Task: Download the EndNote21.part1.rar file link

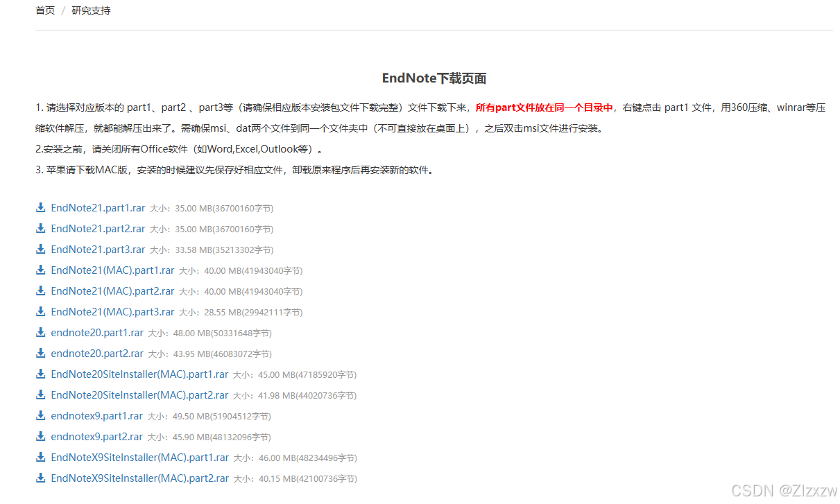Action: pos(98,208)
